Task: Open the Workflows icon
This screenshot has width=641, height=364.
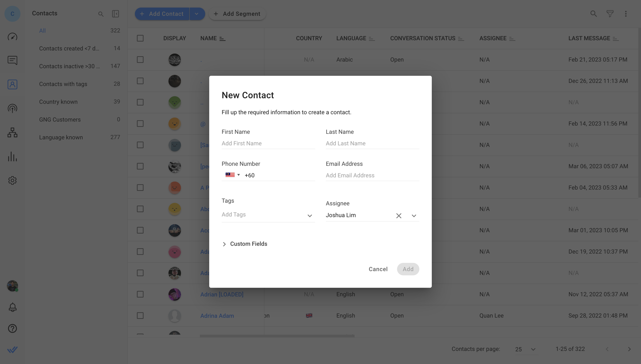Action: pyautogui.click(x=12, y=133)
